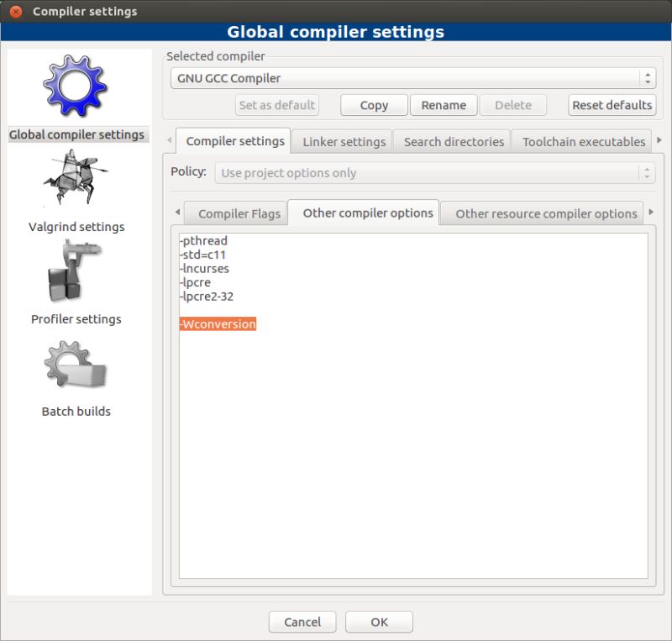This screenshot has width=672, height=641.
Task: Select the highlighted -Wconversion flag text
Action: tap(217, 323)
